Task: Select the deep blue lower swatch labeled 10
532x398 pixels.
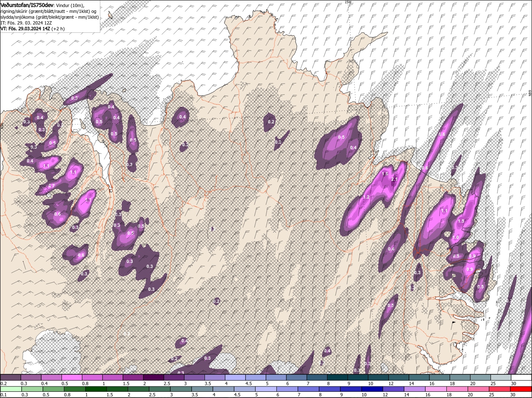Action: coord(372,389)
